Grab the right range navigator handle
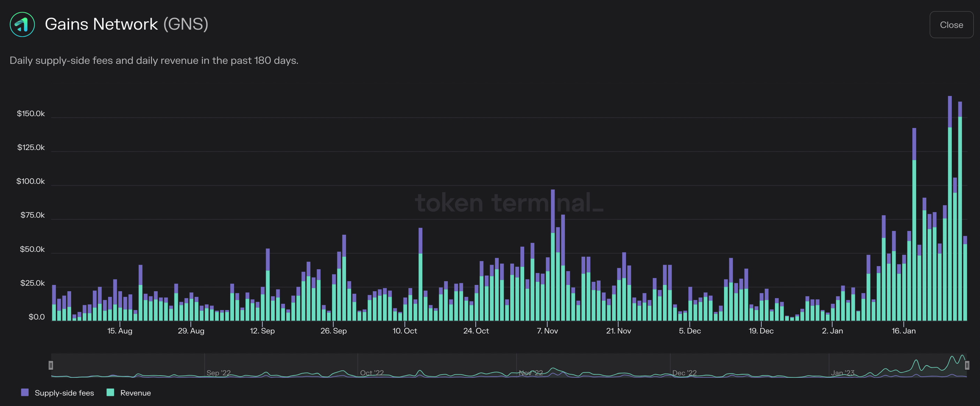The height and width of the screenshot is (406, 980). click(967, 365)
